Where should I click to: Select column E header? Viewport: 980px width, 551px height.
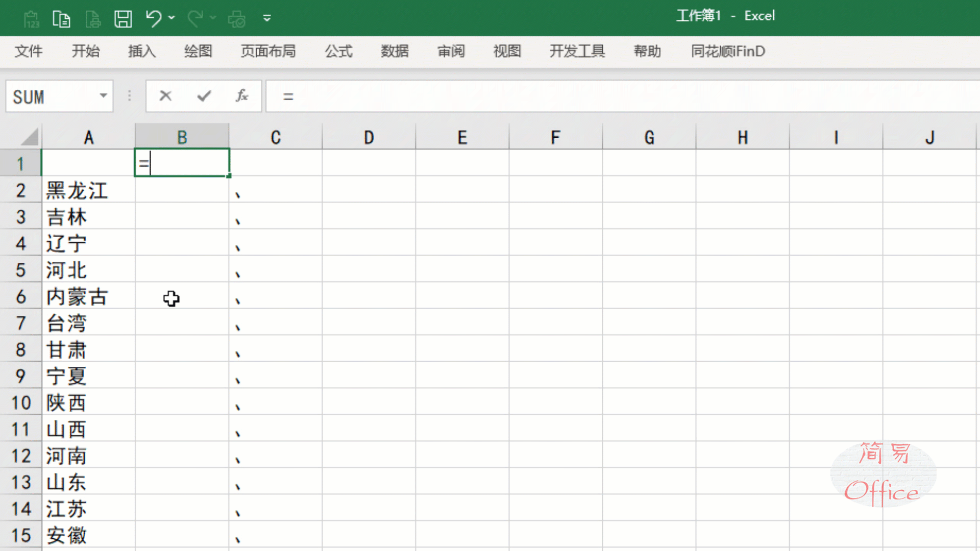[x=462, y=137]
